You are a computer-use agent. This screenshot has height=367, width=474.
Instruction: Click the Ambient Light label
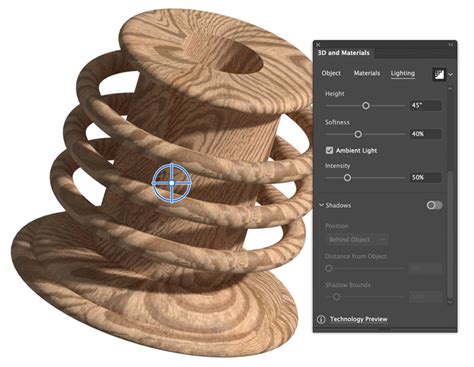pyautogui.click(x=356, y=150)
